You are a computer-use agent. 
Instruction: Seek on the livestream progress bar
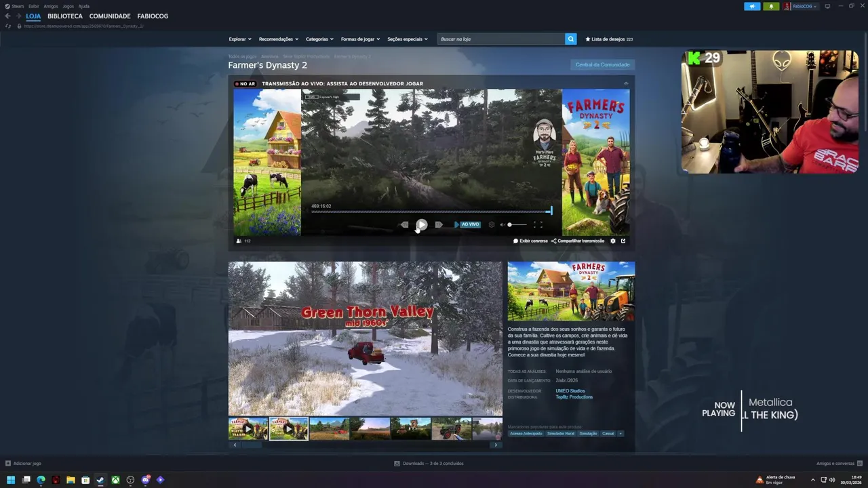pyautogui.click(x=431, y=211)
